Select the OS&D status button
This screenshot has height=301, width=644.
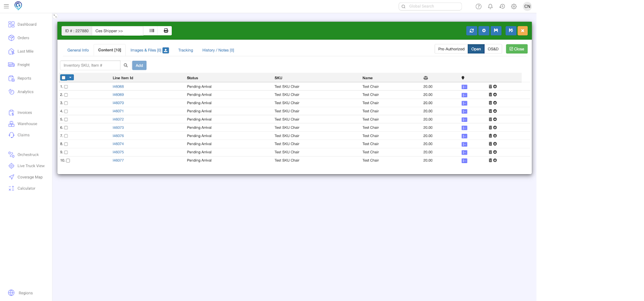[x=493, y=49]
